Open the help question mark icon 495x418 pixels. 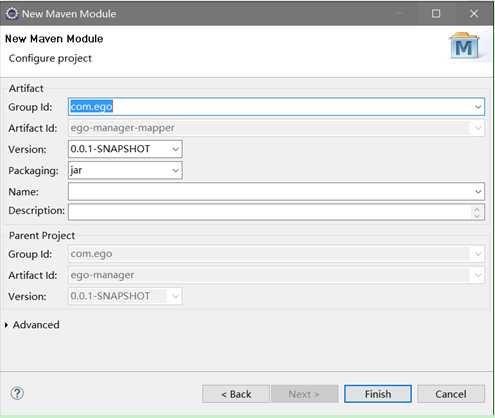point(17,393)
